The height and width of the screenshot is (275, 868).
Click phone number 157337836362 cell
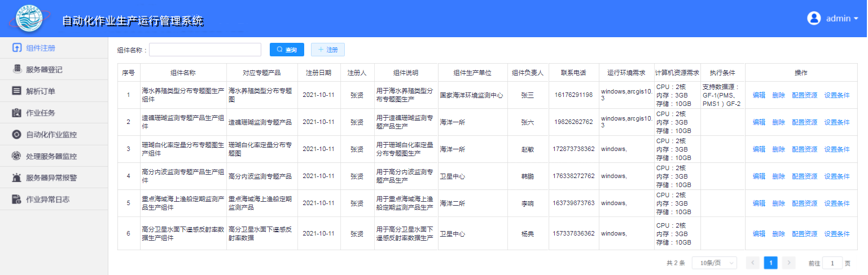click(x=573, y=234)
